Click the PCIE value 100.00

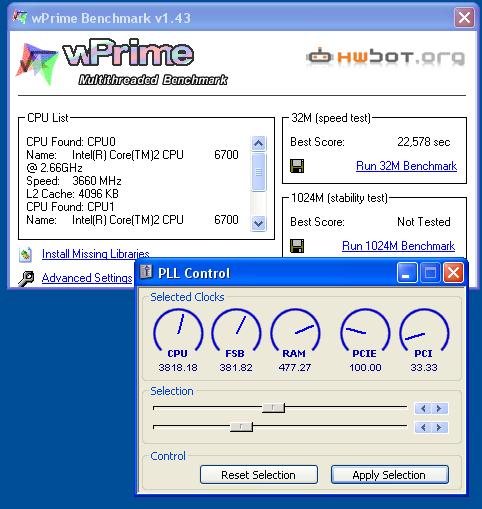[x=365, y=367]
